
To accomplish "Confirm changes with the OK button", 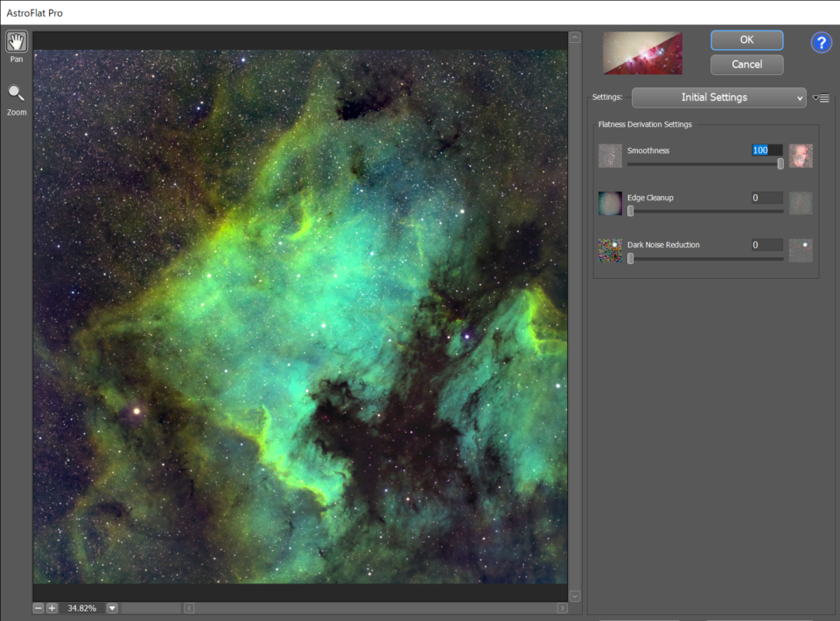I will tap(746, 39).
